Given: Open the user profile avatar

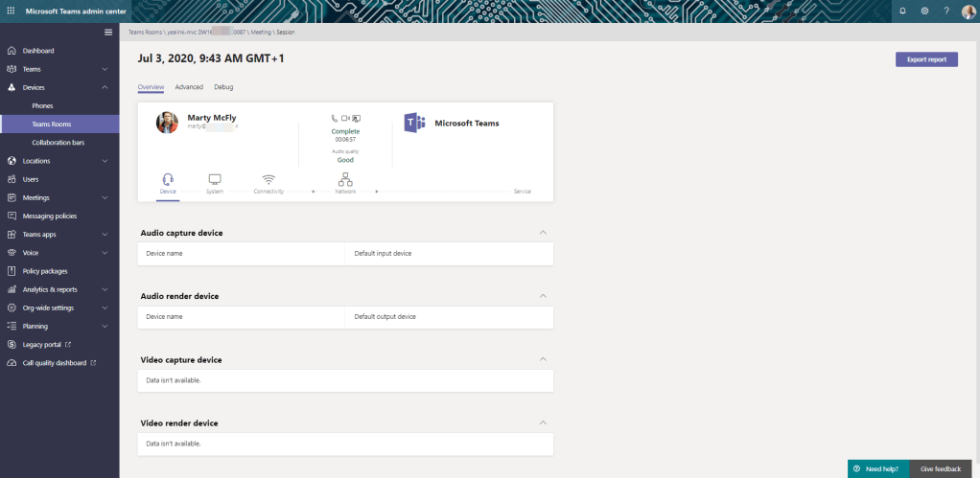Looking at the screenshot, I should (x=968, y=11).
